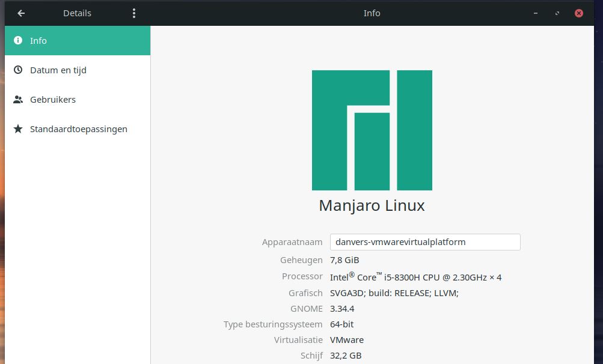Click the Processor label
Screen dimensions: 603x364
(302, 276)
